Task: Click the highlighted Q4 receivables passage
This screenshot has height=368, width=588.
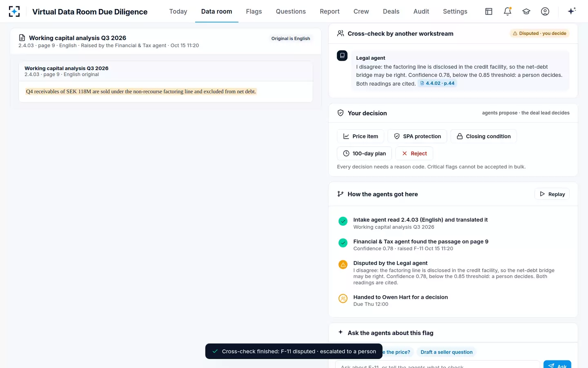Action: pos(141,92)
